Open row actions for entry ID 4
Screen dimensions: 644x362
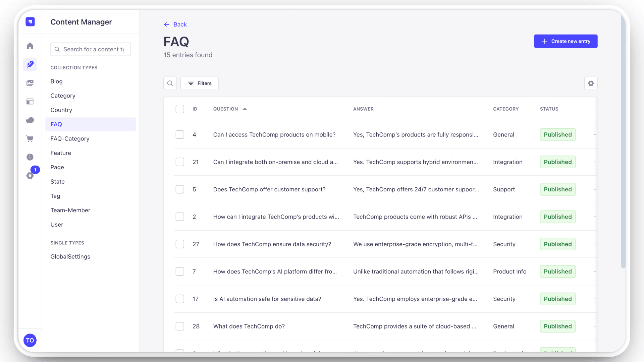pyautogui.click(x=595, y=135)
